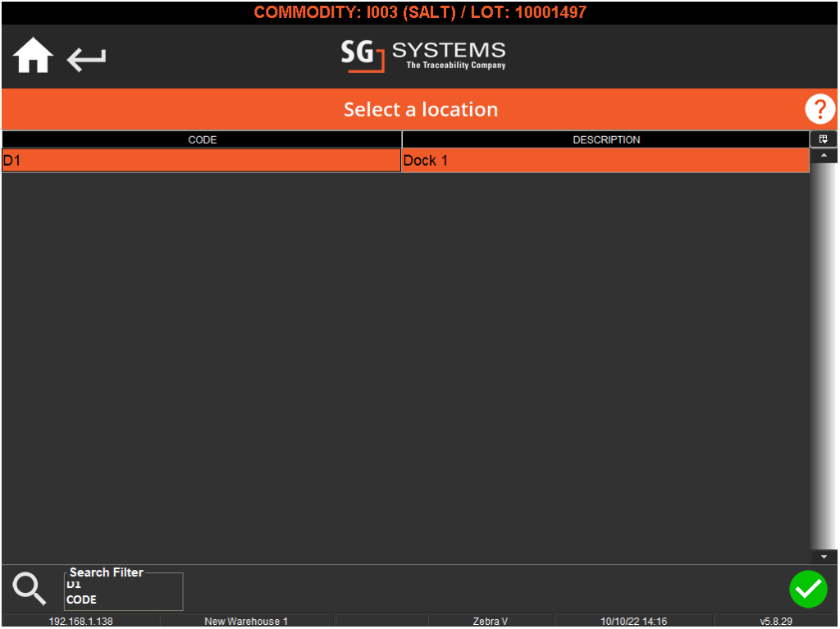
Task: Click the vertical scrollbar track
Action: pos(824,353)
